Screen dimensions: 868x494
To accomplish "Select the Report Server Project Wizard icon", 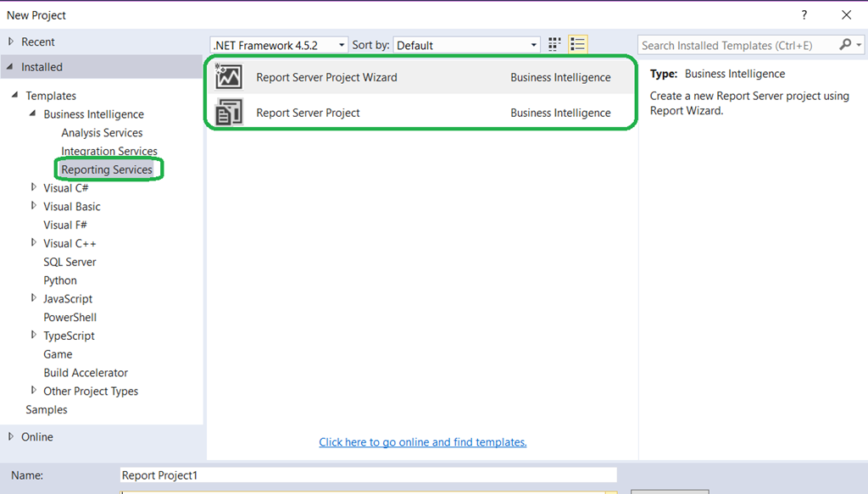I will pos(229,77).
